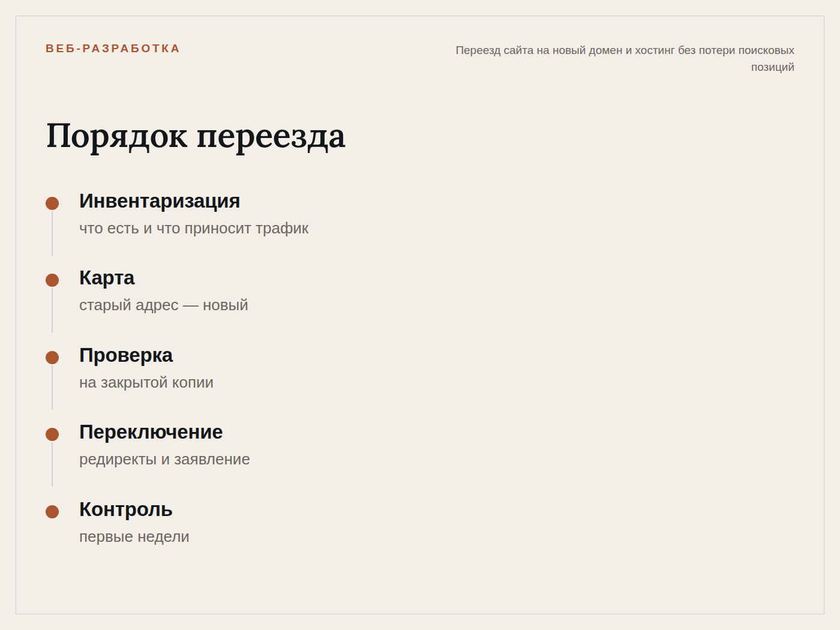
Task: Select the Проверка step heading
Action: (126, 355)
